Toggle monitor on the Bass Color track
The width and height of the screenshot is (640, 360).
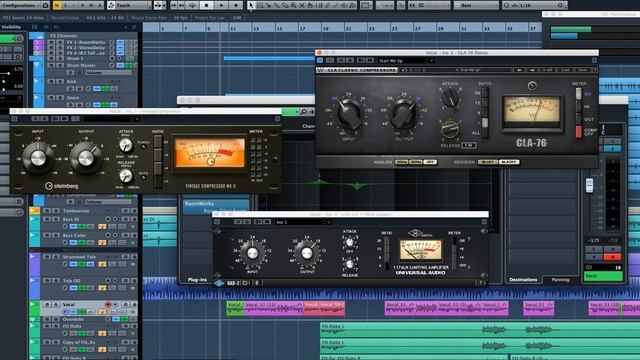115,235
